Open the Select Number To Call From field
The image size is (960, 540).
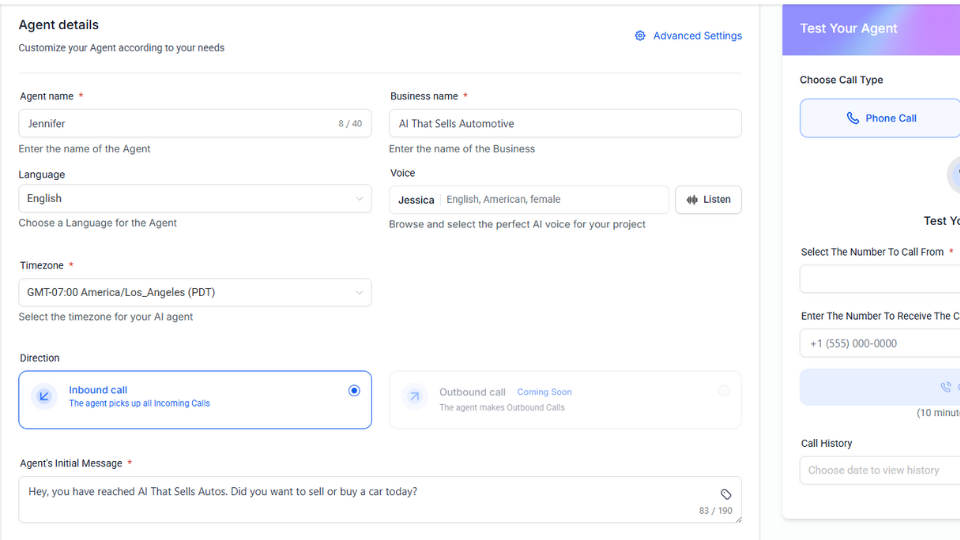[x=880, y=279]
